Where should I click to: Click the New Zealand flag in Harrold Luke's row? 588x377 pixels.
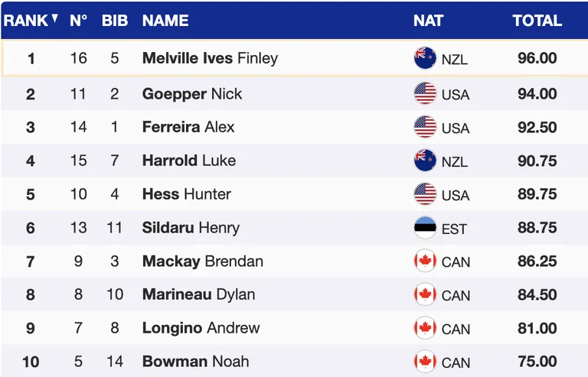[425, 161]
